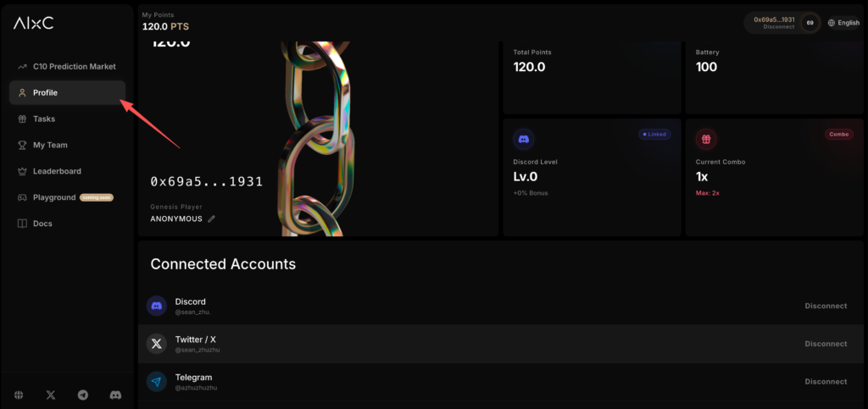This screenshot has width=868, height=409.
Task: Go to C10 Prediction Market
Action: [74, 67]
